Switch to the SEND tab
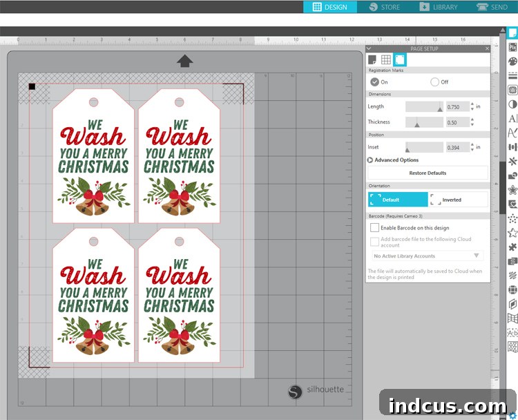518x420 pixels. tap(492, 7)
